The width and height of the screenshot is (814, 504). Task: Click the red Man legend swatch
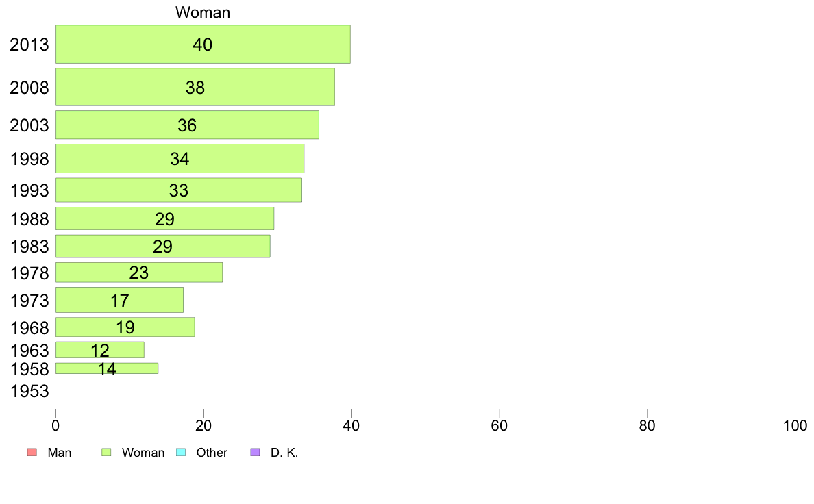click(x=32, y=452)
